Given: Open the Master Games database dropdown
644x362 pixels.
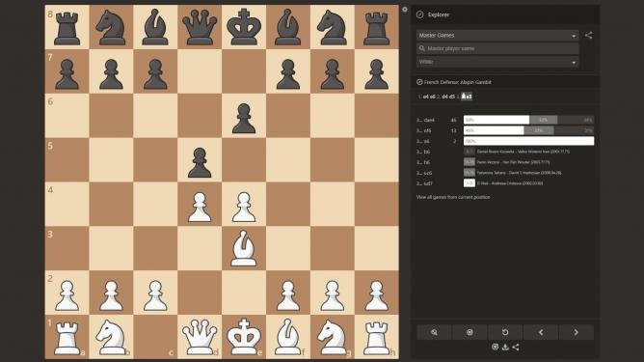Looking at the screenshot, I should (497, 36).
